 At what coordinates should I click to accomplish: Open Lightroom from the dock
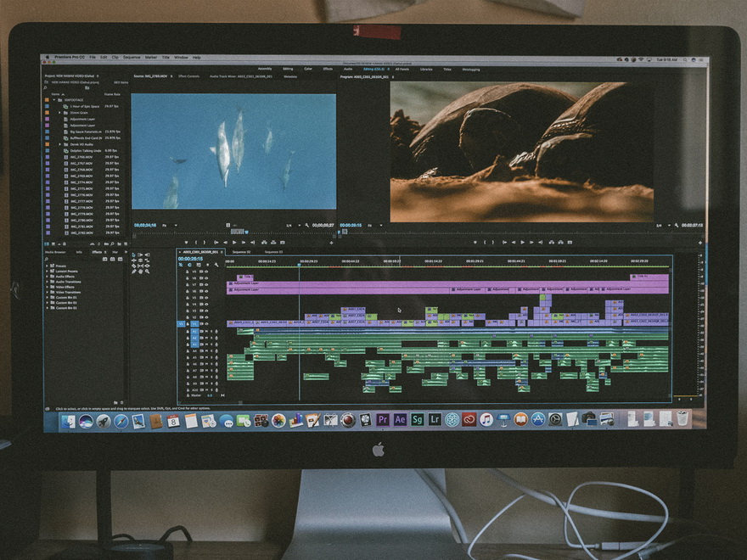pos(435,420)
